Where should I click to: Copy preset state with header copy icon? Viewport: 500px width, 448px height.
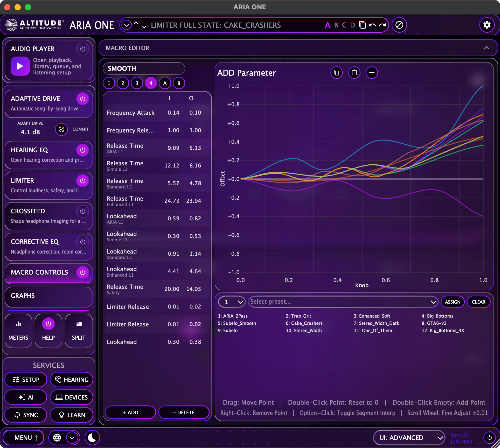(x=362, y=25)
